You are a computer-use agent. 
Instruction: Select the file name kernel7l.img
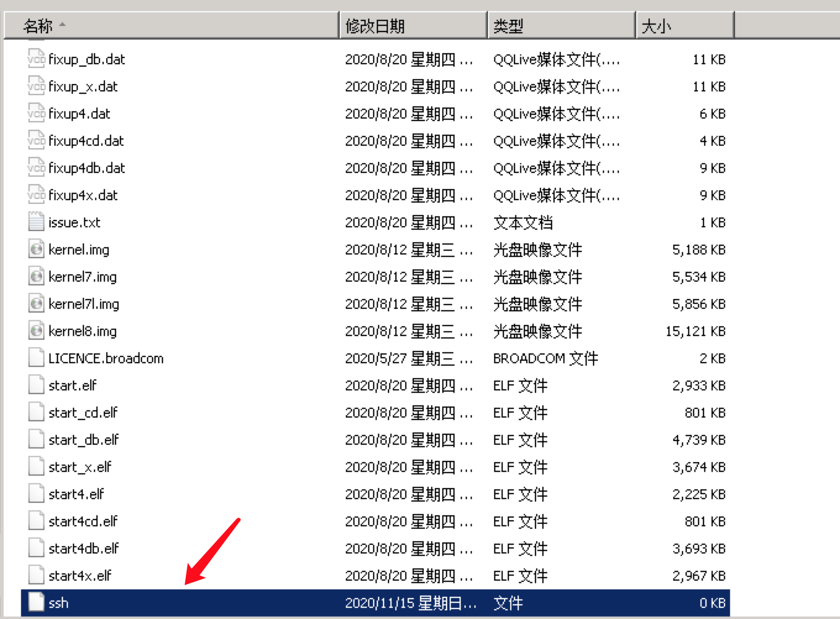[x=83, y=304]
